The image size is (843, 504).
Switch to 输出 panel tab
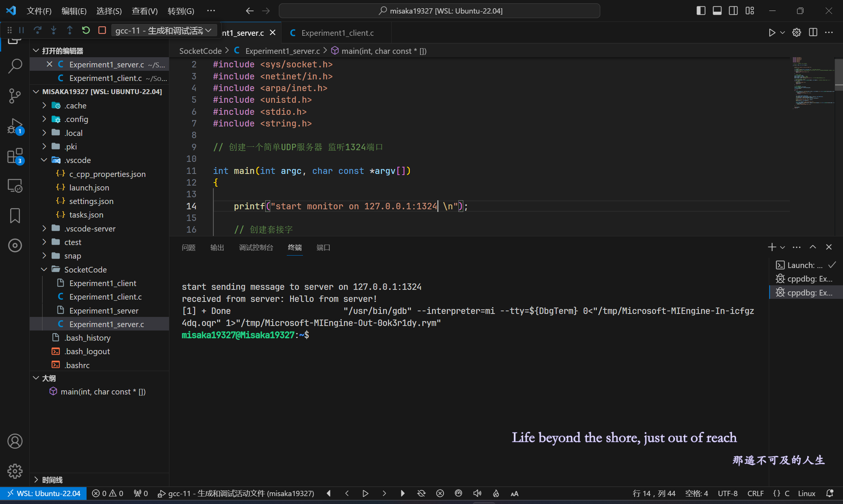[x=217, y=247]
